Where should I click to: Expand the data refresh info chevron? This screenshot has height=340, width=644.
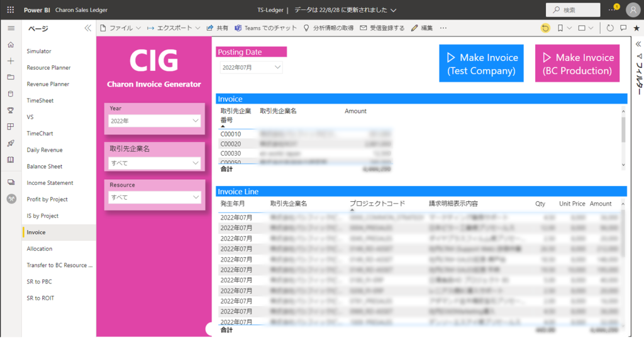click(x=394, y=10)
